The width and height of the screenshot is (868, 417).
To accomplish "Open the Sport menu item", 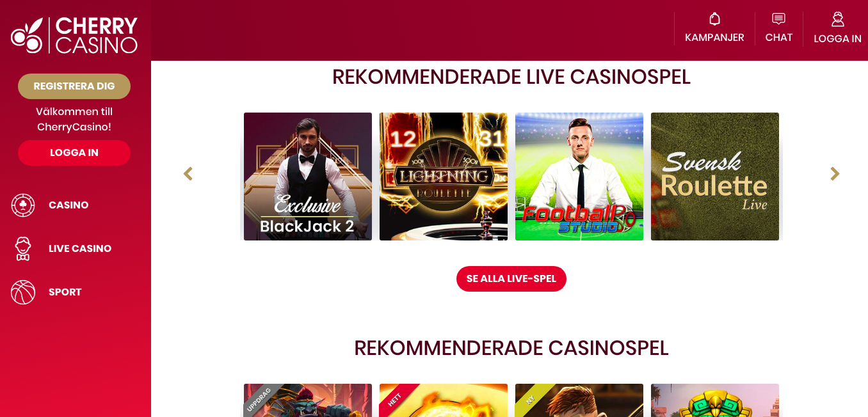I will [x=65, y=292].
